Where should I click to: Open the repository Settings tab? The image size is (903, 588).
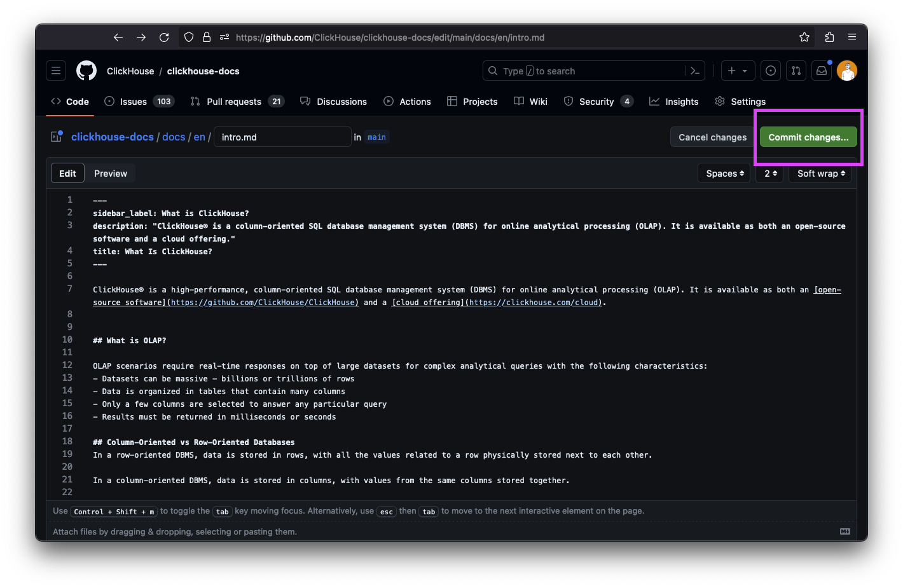(x=740, y=102)
